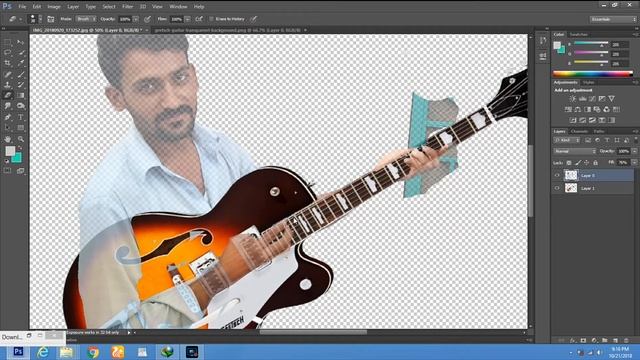Select the Crop tool
The width and height of the screenshot is (640, 360).
[8, 63]
